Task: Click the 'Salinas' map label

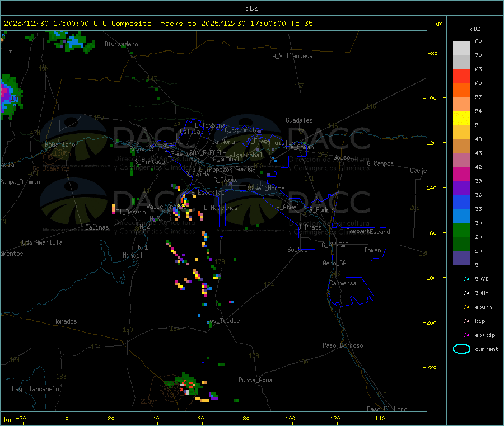Action: [x=97, y=227]
